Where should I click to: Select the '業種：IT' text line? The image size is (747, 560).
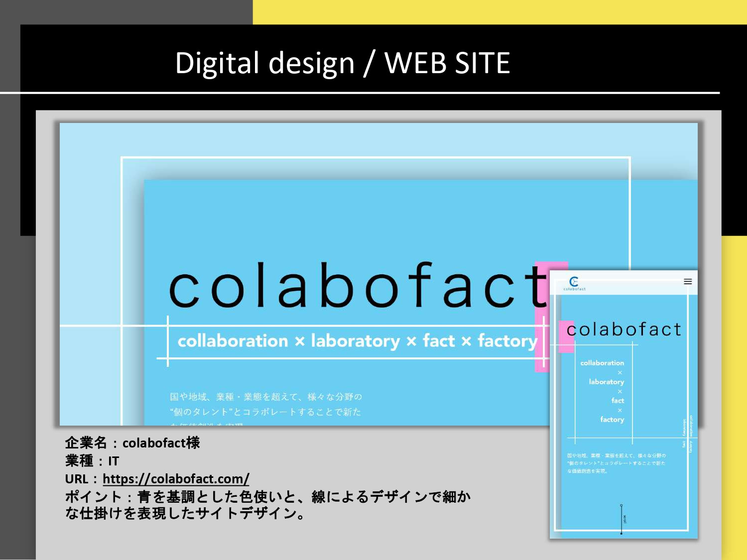pos(92,461)
